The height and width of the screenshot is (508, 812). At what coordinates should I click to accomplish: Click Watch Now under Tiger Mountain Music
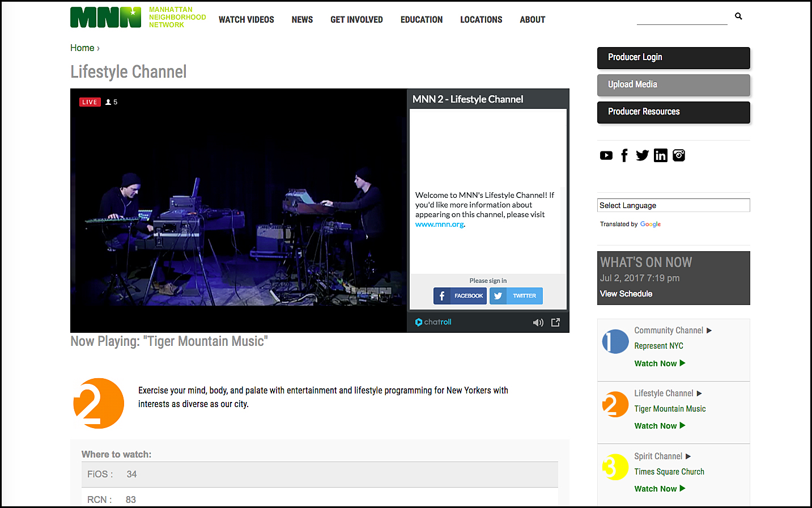pos(660,426)
